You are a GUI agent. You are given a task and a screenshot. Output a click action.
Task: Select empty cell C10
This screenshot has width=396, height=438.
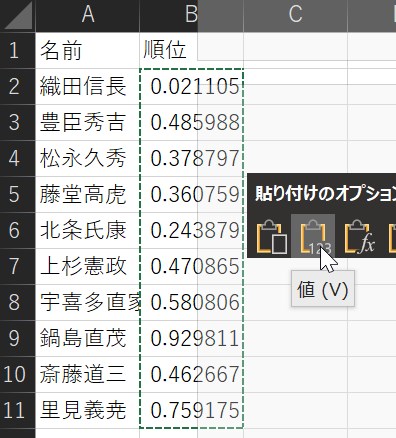click(296, 374)
